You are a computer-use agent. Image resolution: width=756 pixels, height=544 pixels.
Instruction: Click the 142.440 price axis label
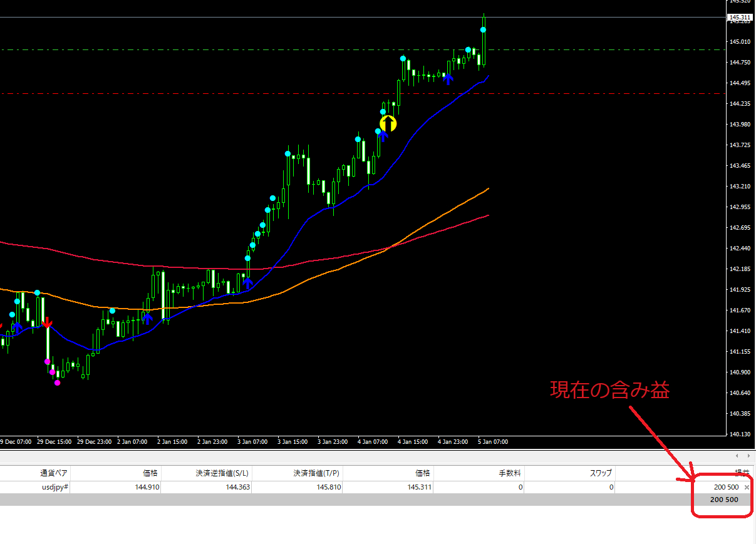click(740, 249)
